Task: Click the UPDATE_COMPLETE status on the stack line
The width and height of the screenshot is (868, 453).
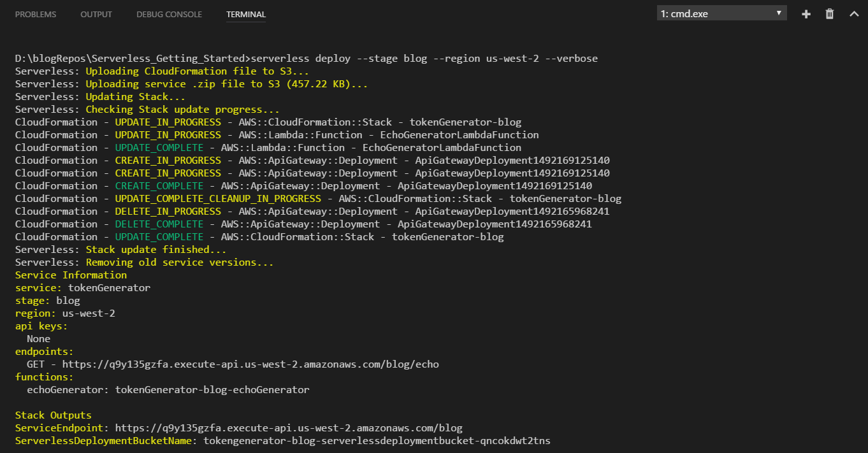Action: 158,236
